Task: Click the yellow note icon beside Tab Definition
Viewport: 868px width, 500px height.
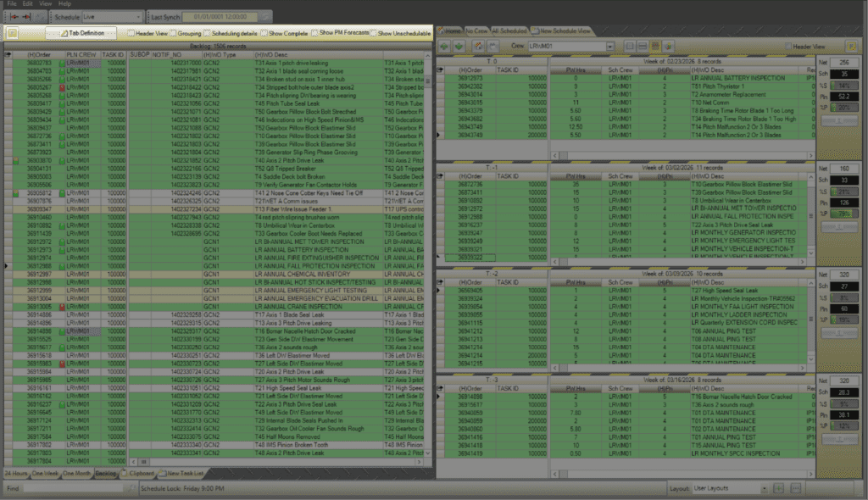Action: (13, 32)
